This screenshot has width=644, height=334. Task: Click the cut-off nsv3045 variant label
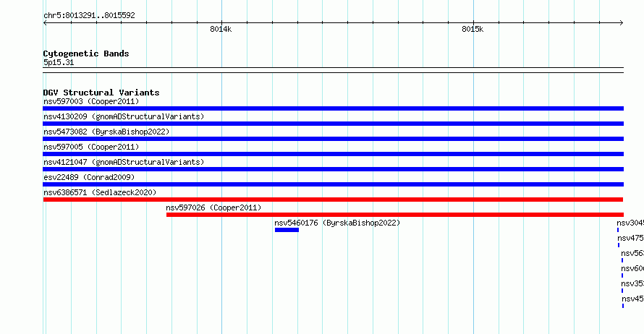click(x=630, y=223)
